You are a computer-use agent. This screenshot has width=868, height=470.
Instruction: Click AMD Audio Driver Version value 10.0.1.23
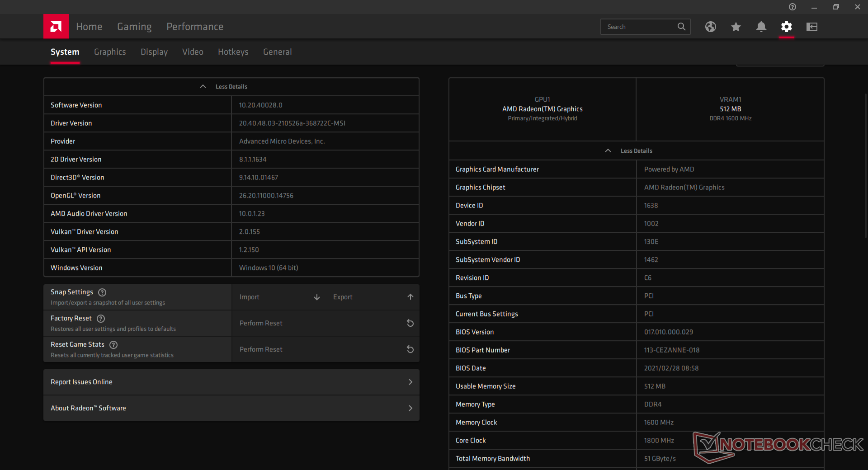[x=252, y=214]
